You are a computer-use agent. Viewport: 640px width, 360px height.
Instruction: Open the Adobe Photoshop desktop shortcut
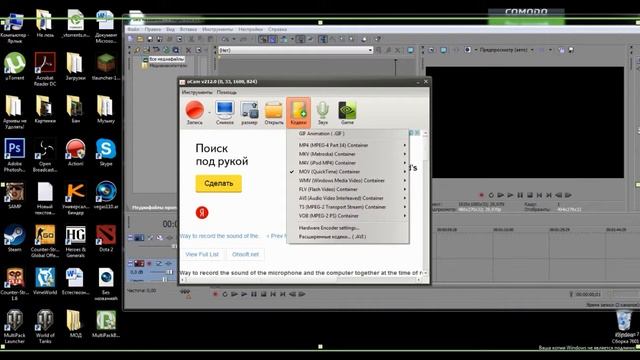[x=14, y=155]
